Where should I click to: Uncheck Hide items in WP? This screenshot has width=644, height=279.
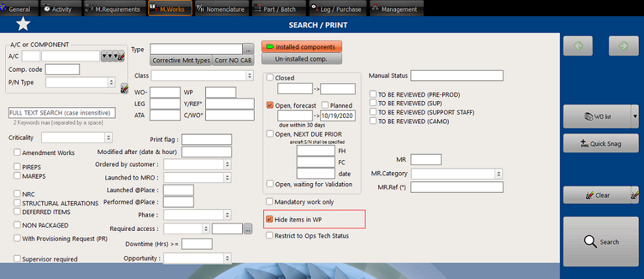[270, 220]
